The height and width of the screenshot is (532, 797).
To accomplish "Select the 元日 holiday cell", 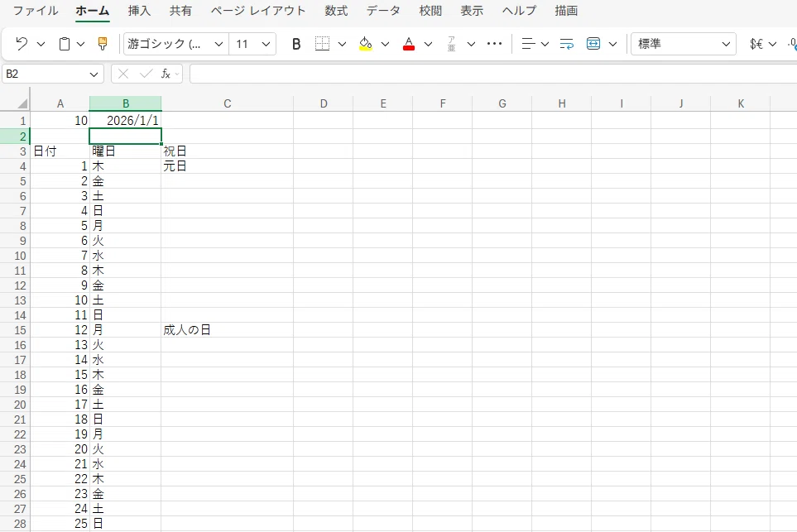I will click(228, 166).
